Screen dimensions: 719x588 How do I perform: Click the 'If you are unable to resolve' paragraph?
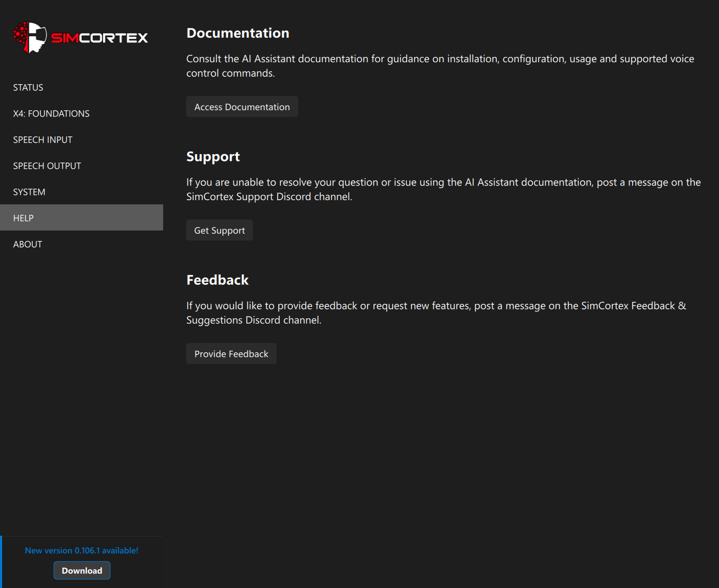click(x=443, y=189)
